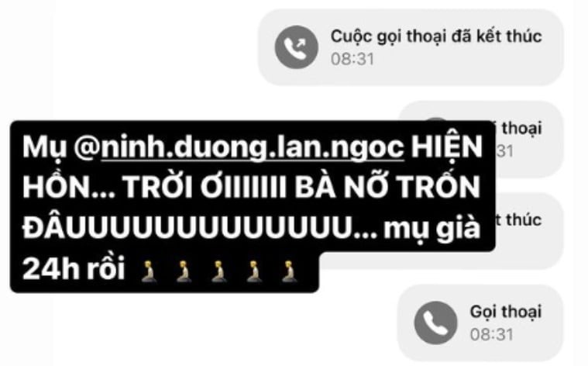Tap the partially hidden 't thúc' call bubble
This screenshot has width=588, height=366.
(x=529, y=230)
